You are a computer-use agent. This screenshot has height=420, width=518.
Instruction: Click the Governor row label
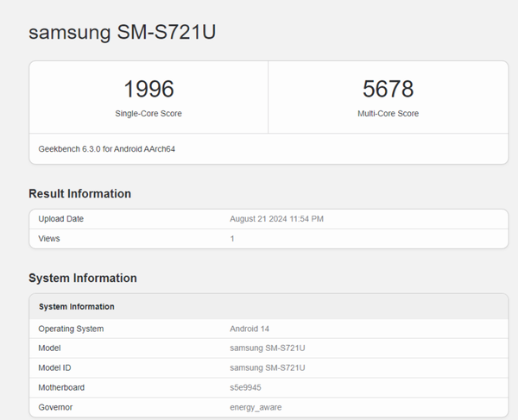click(56, 407)
